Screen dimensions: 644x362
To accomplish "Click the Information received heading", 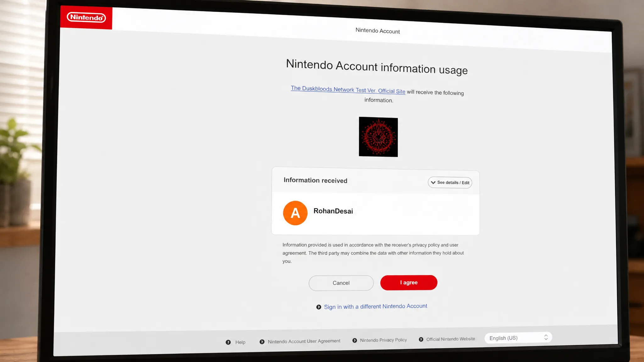I will click(315, 180).
